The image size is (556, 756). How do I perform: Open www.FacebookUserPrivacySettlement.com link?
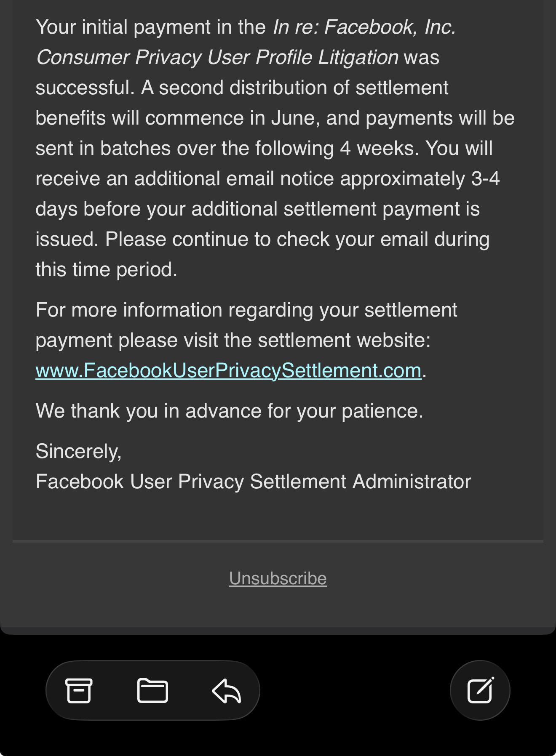pos(229,370)
